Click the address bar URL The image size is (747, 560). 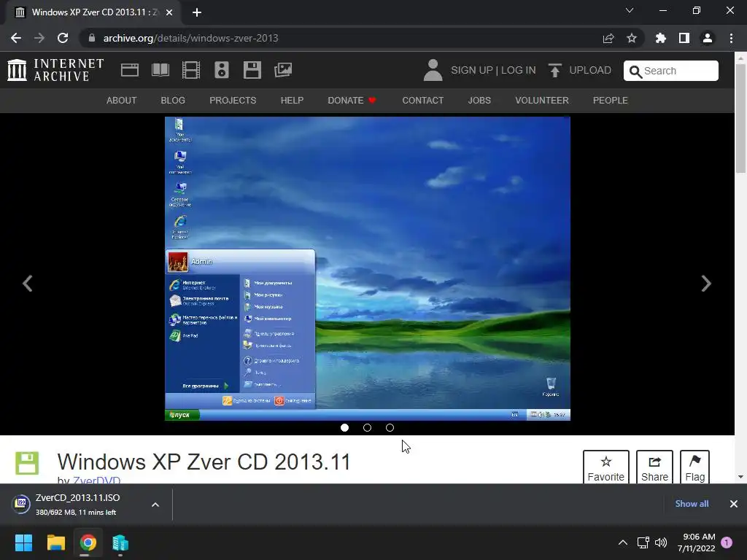click(x=190, y=38)
